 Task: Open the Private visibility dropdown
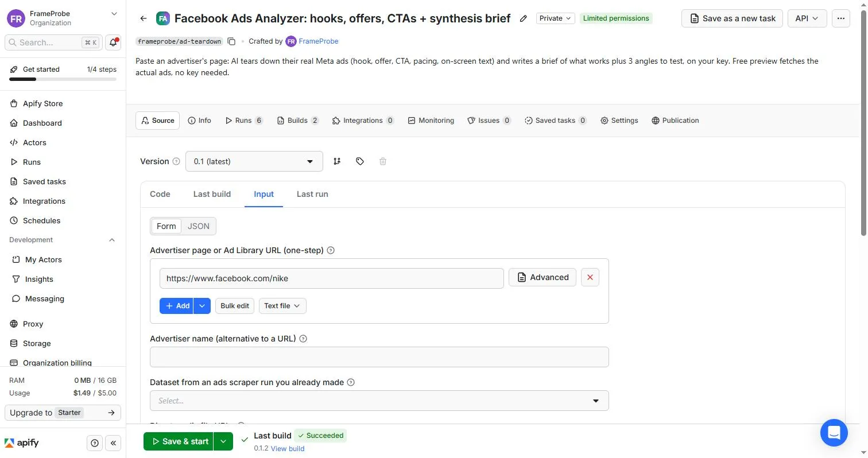555,18
